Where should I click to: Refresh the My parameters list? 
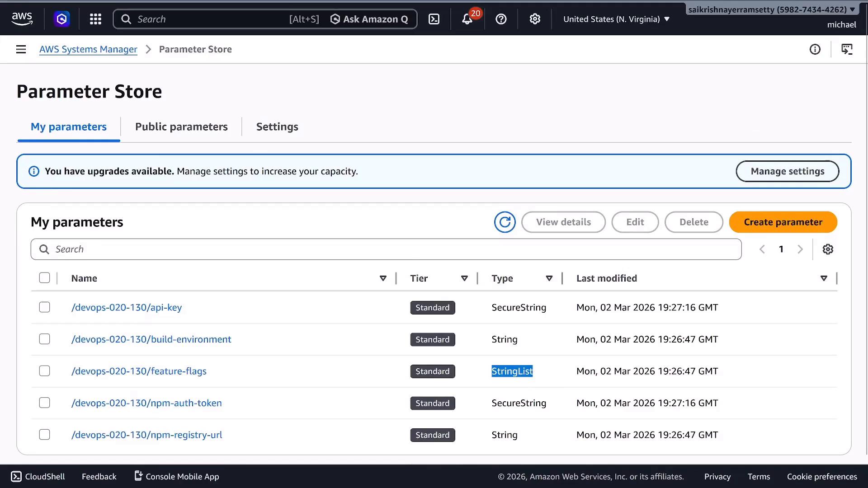[505, 222]
